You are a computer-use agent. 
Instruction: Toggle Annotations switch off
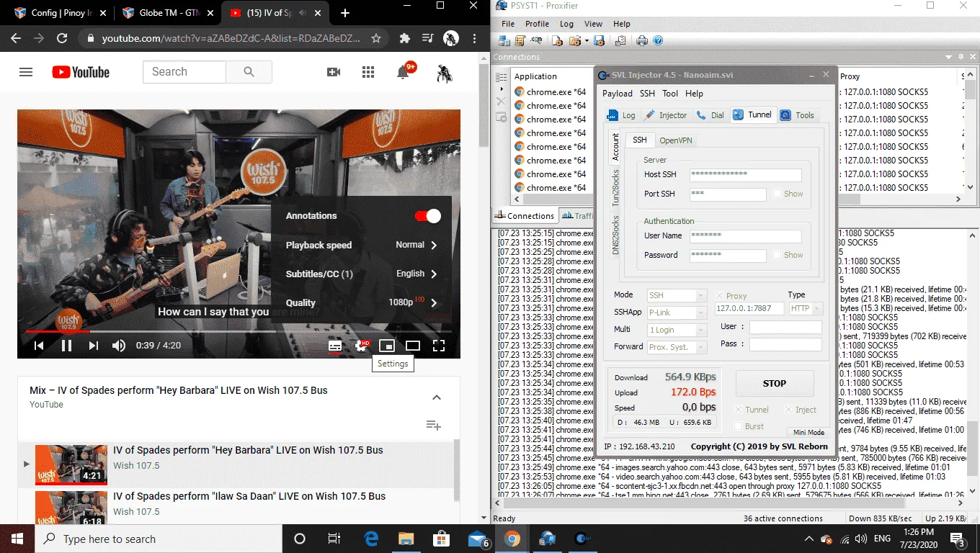pyautogui.click(x=428, y=216)
